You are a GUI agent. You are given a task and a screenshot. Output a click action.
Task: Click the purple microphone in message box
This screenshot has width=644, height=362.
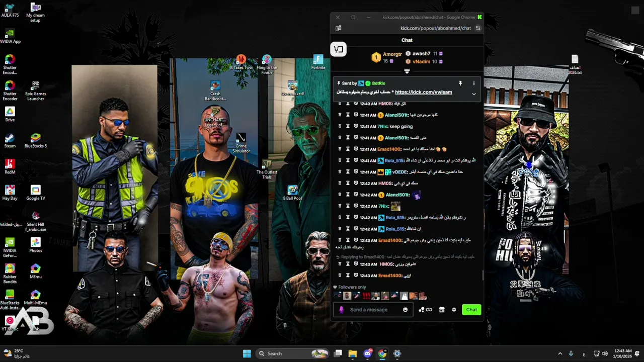(341, 310)
